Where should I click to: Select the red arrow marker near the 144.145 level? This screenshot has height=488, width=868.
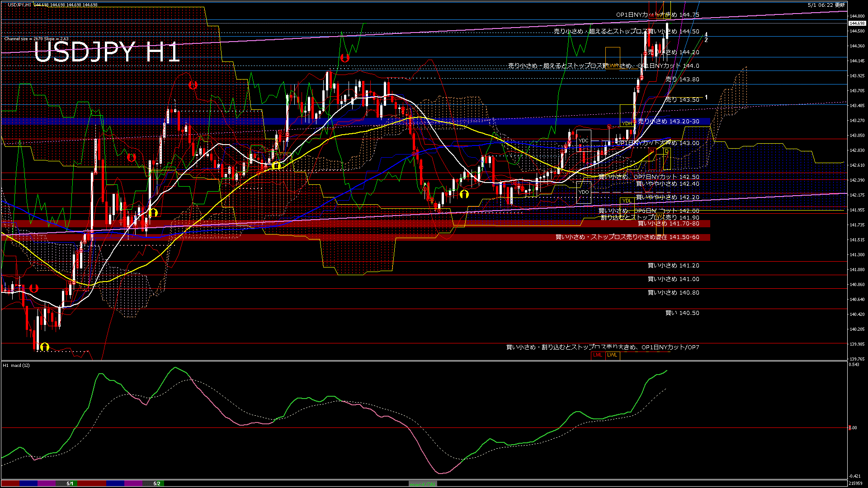pos(345,58)
